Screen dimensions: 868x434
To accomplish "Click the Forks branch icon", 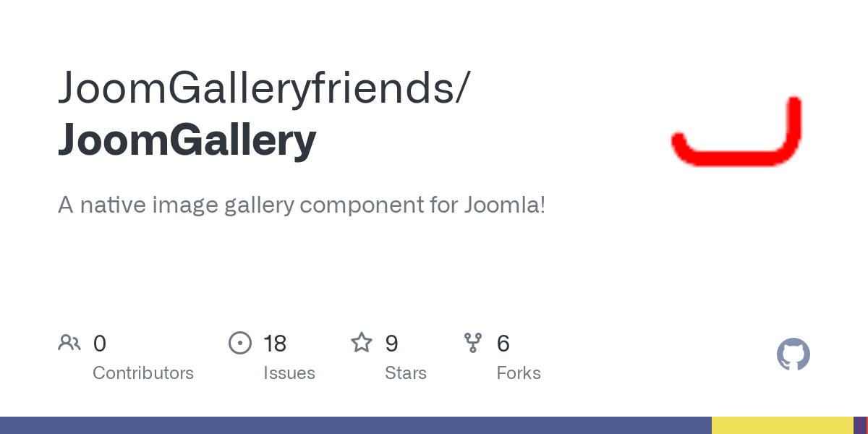I will (473, 343).
